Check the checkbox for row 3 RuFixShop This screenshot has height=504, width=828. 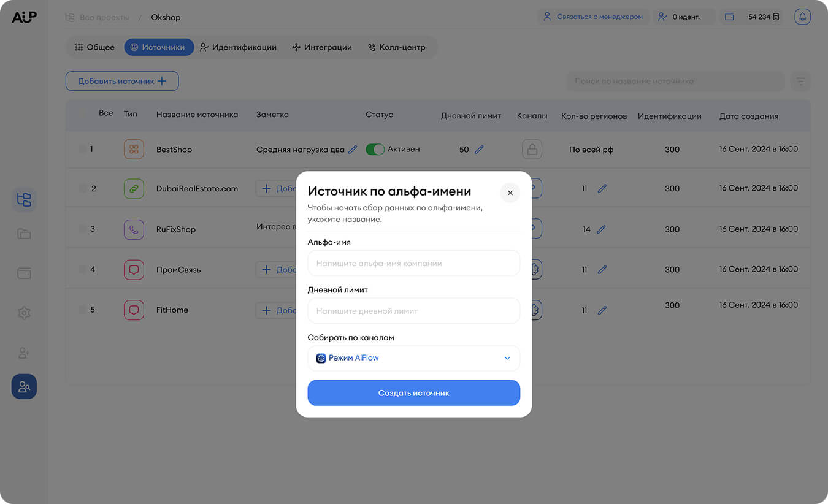click(82, 229)
